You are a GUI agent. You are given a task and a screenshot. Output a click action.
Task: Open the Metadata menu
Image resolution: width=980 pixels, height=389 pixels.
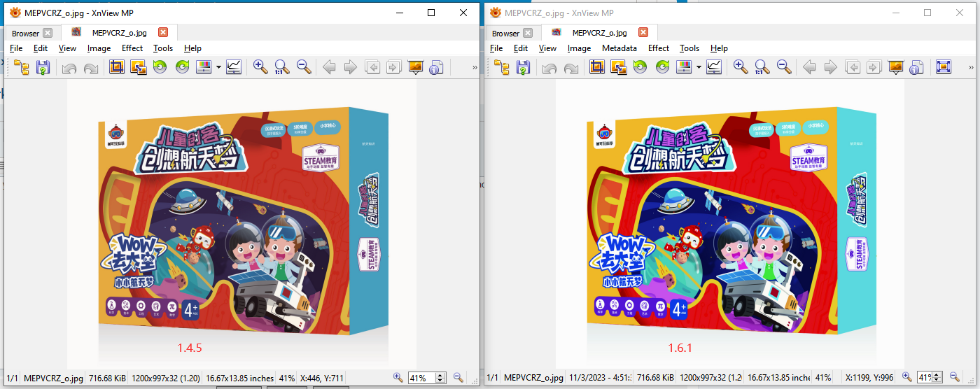pos(619,48)
